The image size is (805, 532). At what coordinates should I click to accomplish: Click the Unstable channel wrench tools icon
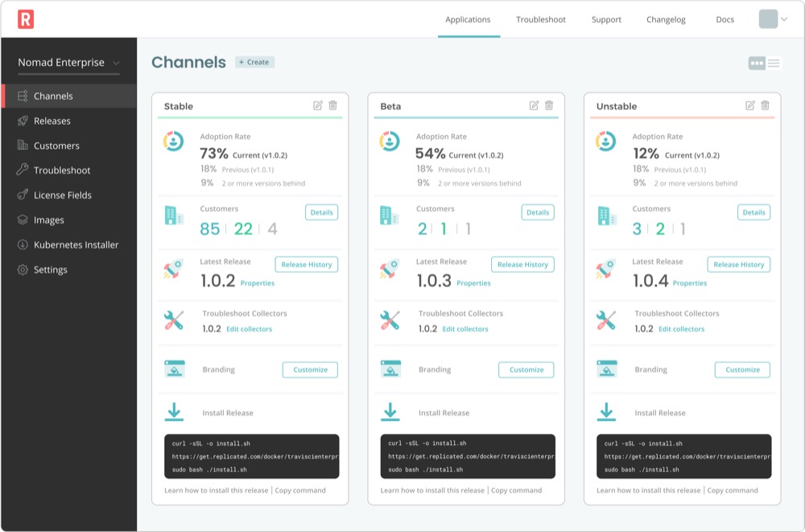(x=606, y=320)
